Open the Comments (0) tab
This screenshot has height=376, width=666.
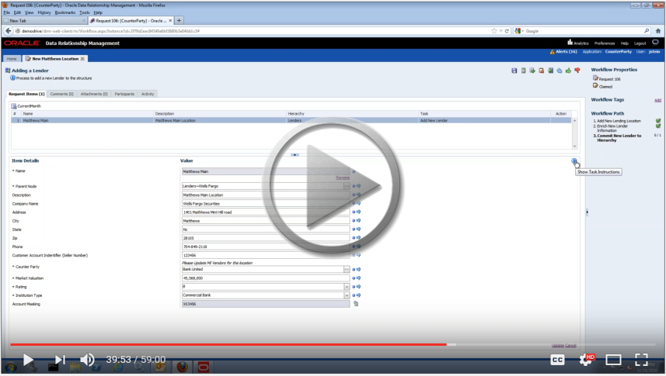(x=62, y=94)
